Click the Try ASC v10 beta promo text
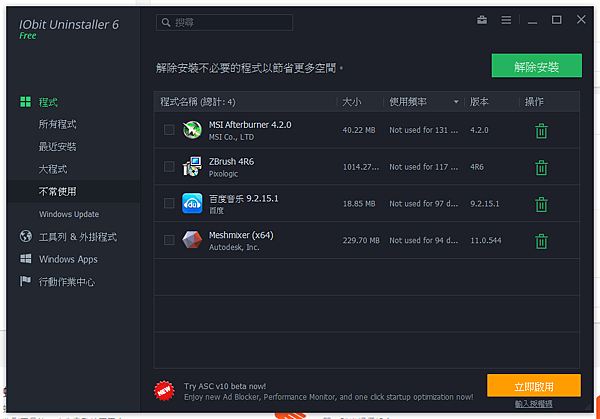The image size is (600, 419). 225,386
